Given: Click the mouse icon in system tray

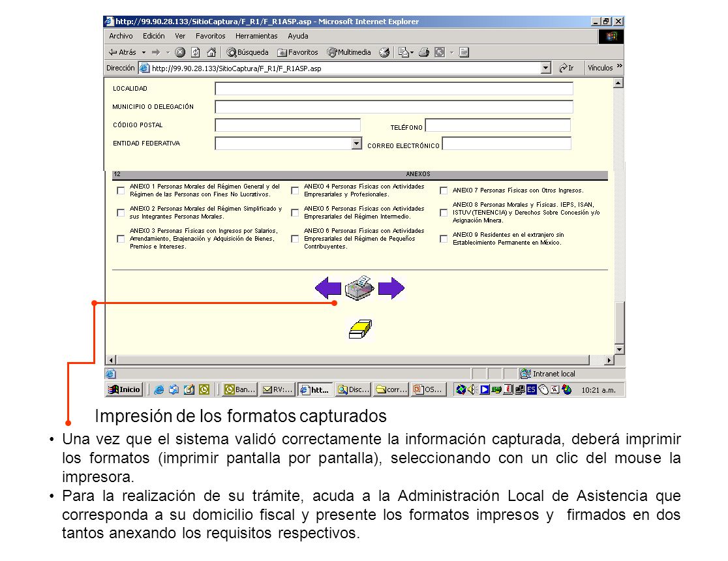Looking at the screenshot, I should tap(543, 389).
